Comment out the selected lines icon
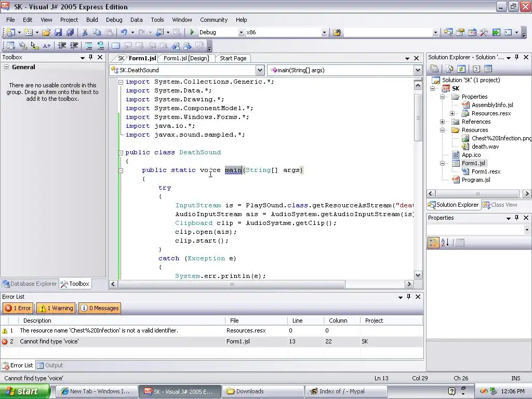This screenshot has width=532, height=399. click(x=88, y=46)
